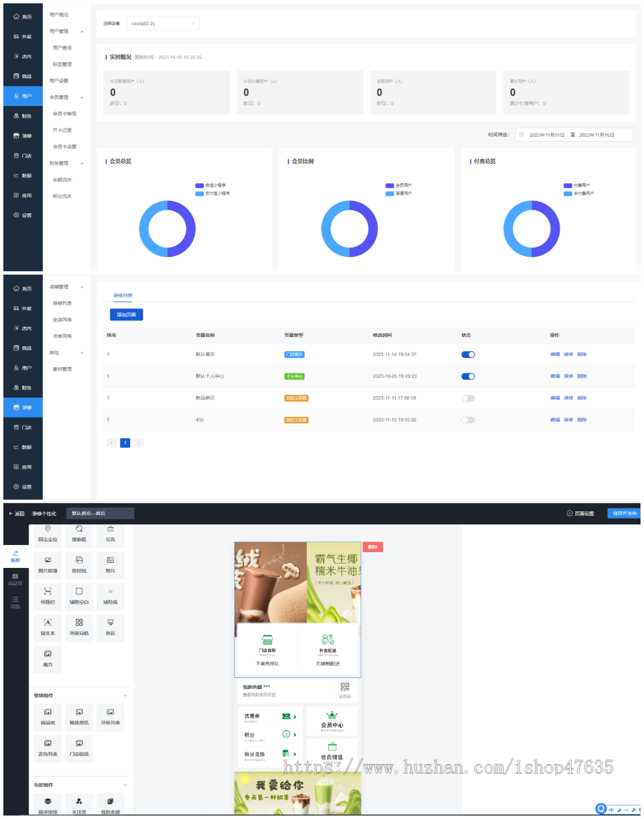Add the 关注条 follow bar component
This screenshot has width=644, height=819.
tap(79, 805)
